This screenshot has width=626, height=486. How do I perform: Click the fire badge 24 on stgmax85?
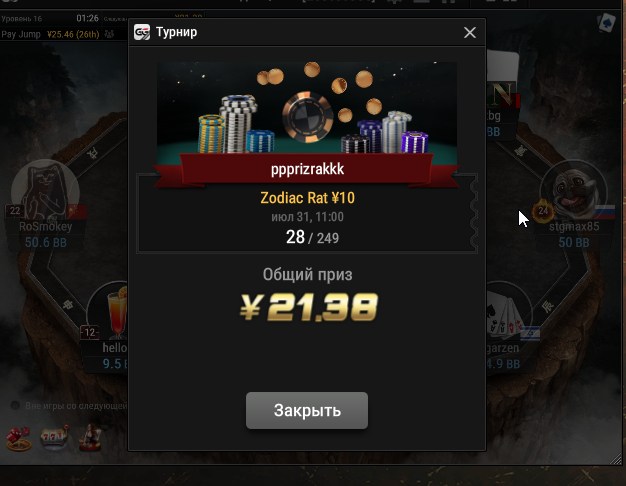543,211
